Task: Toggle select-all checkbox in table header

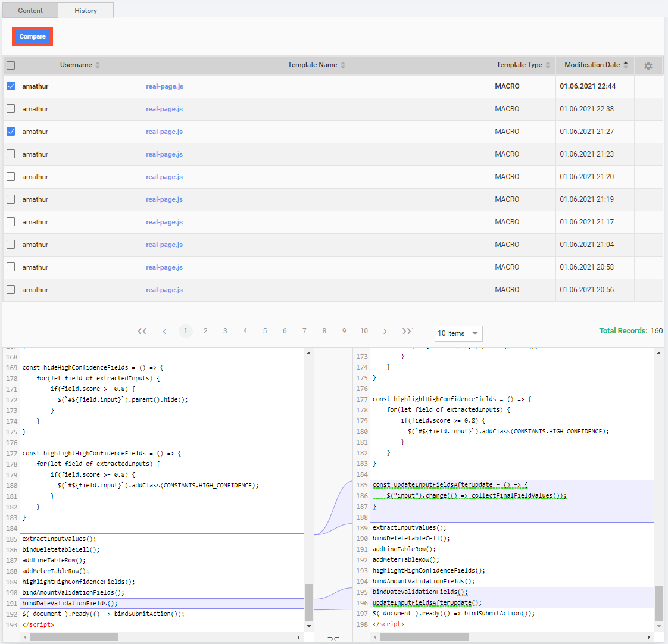Action: [11, 65]
